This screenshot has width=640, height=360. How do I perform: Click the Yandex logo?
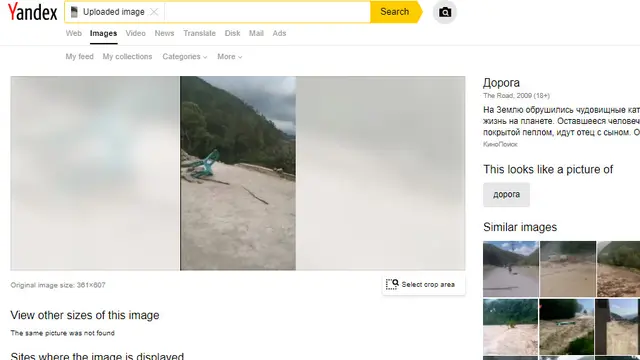tap(32, 12)
